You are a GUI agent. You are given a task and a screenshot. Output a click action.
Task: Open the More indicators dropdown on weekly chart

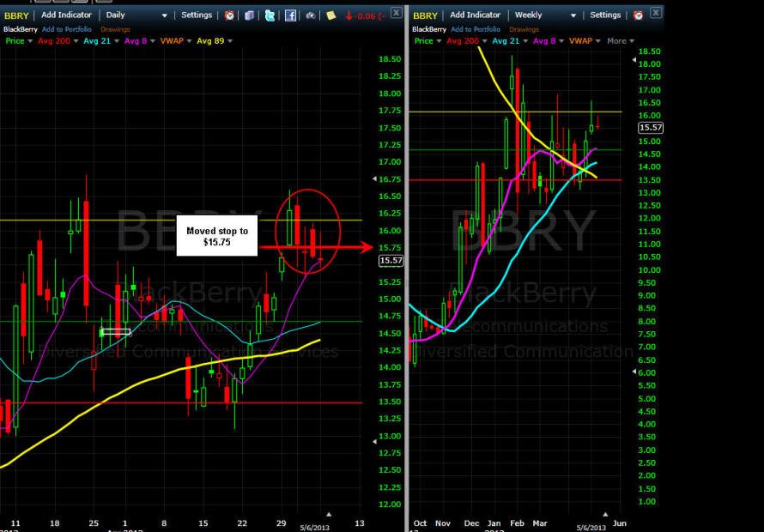[x=621, y=41]
